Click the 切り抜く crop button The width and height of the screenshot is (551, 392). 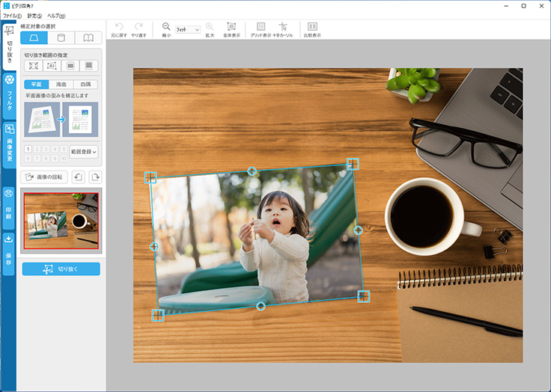click(61, 269)
